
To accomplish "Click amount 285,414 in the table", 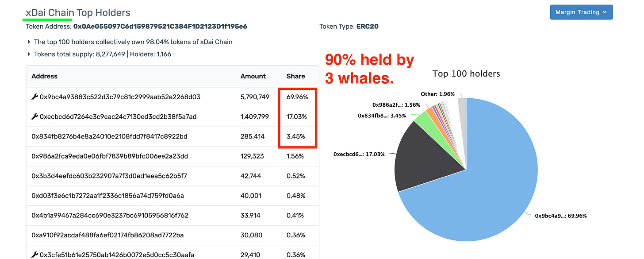I will tap(253, 136).
